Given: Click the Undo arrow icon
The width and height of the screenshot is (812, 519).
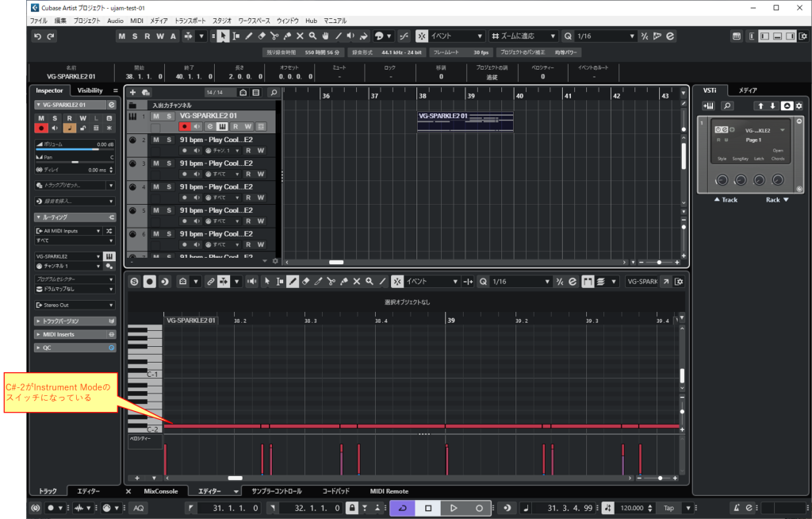Looking at the screenshot, I should [x=38, y=37].
